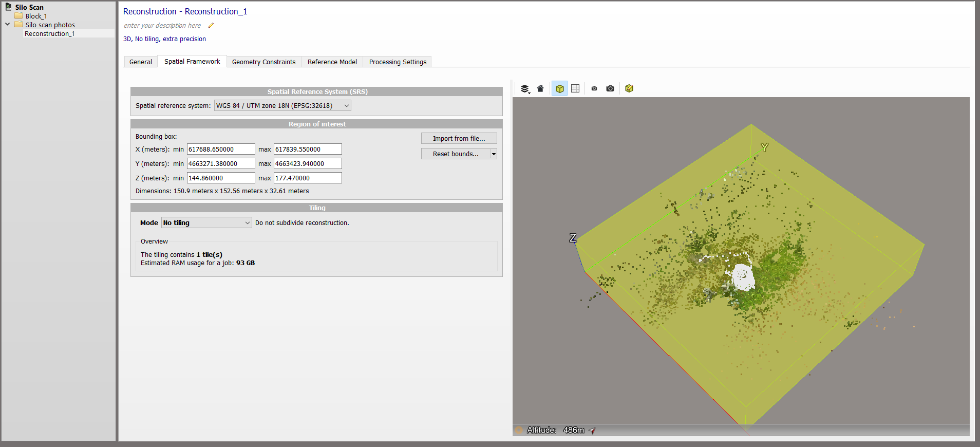Click the Z min input field

221,178
